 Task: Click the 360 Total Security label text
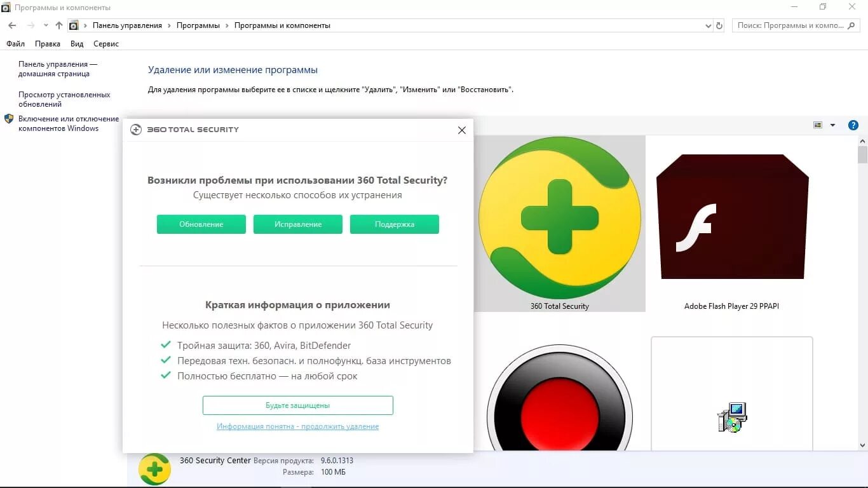point(560,306)
